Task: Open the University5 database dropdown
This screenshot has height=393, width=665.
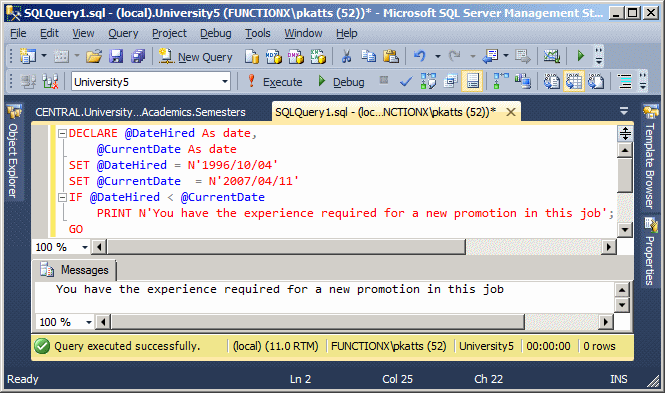Action: click(x=225, y=81)
